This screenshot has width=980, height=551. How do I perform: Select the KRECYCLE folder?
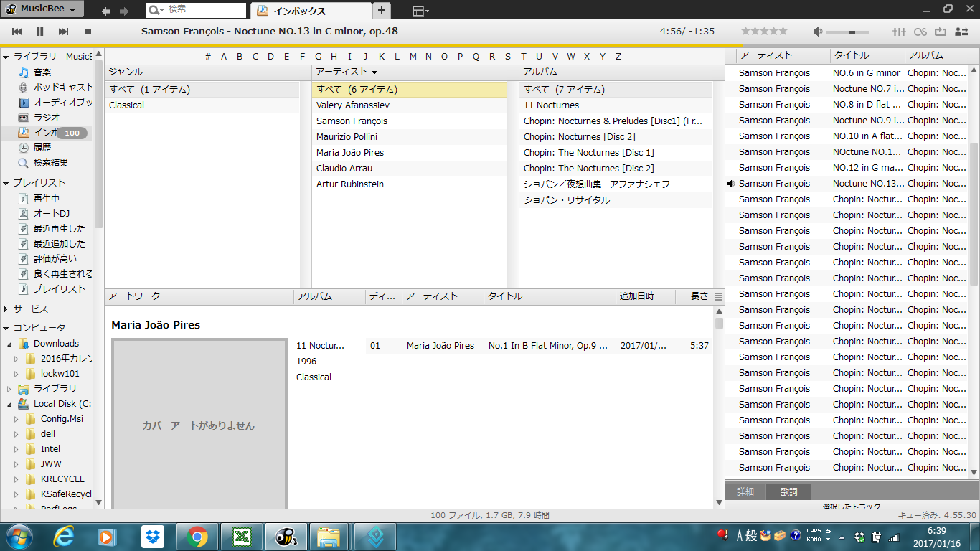[62, 479]
